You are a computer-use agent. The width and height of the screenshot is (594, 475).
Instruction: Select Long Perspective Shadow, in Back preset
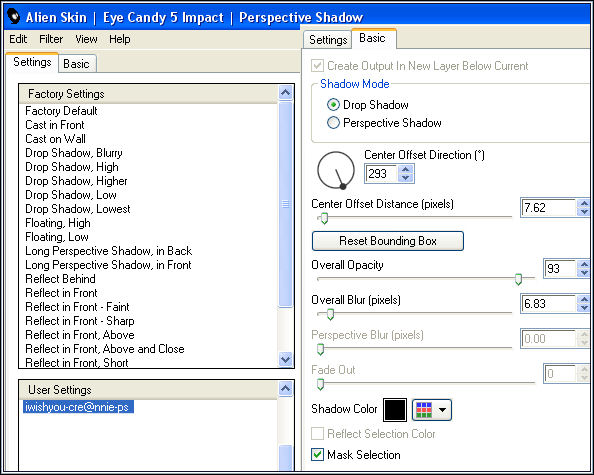point(109,251)
